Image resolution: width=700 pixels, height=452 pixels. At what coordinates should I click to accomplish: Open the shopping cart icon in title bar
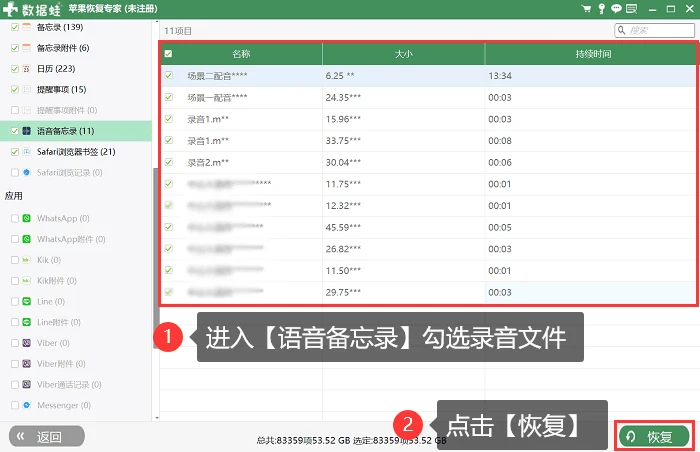(x=587, y=8)
